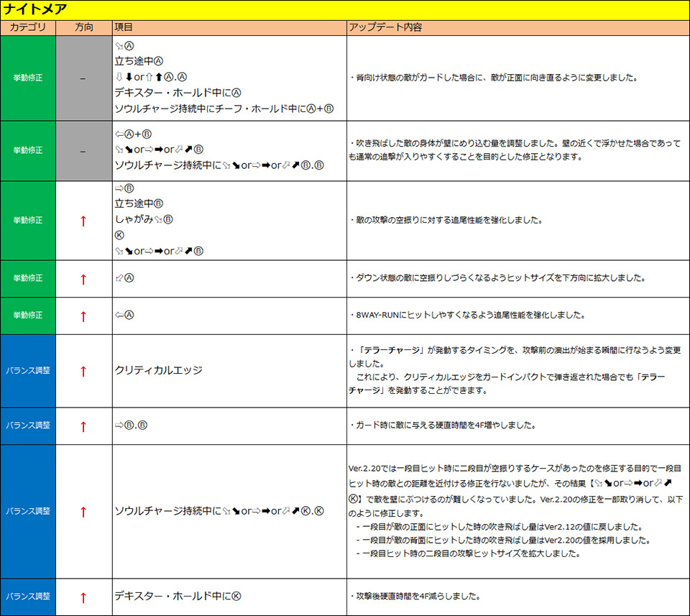Select the カテゴリ column header
Viewport: 690px width, 616px height.
click(x=28, y=27)
